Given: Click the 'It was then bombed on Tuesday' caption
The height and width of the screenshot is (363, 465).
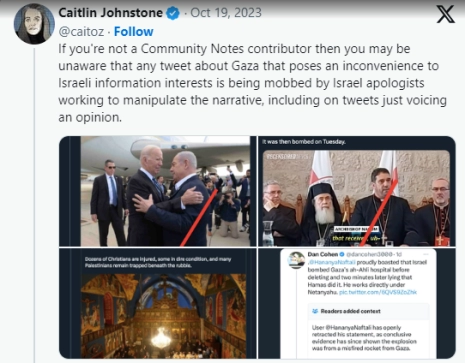Looking at the screenshot, I should (x=304, y=142).
